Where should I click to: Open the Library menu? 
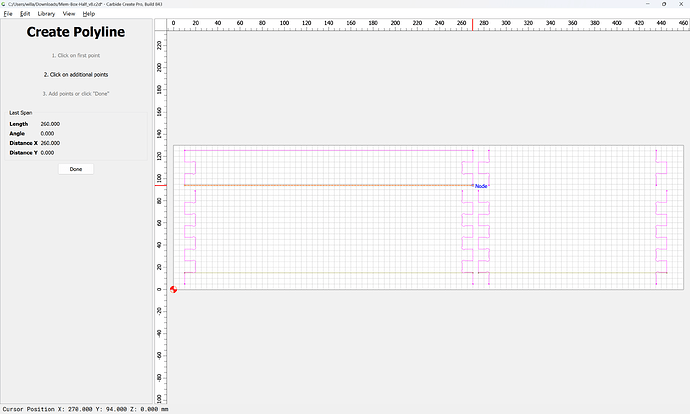(46, 14)
